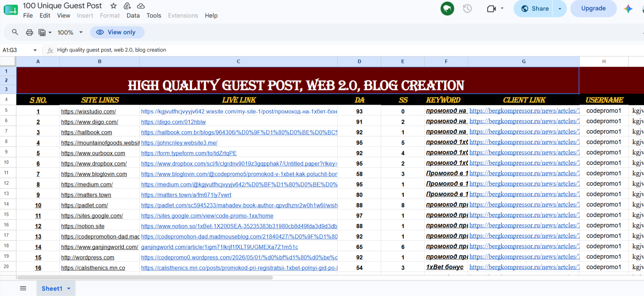Open the filter views dropdown arrow
The width and height of the screenshot is (644, 296).
pyautogui.click(x=50, y=32)
